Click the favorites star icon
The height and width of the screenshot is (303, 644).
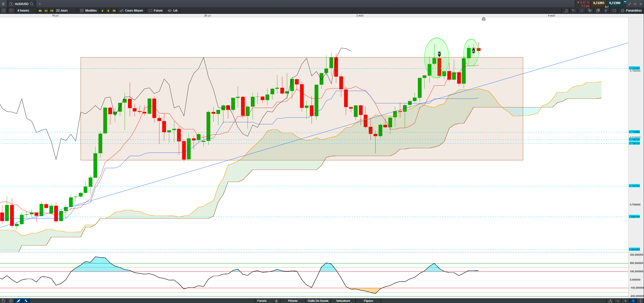tap(276, 301)
